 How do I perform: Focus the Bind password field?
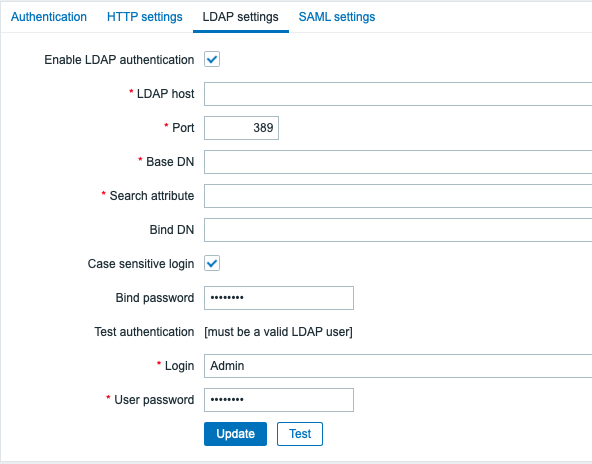click(x=279, y=298)
